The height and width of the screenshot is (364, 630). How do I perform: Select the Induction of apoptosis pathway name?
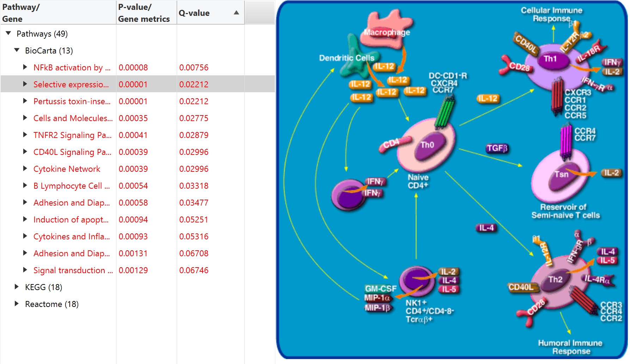[71, 219]
